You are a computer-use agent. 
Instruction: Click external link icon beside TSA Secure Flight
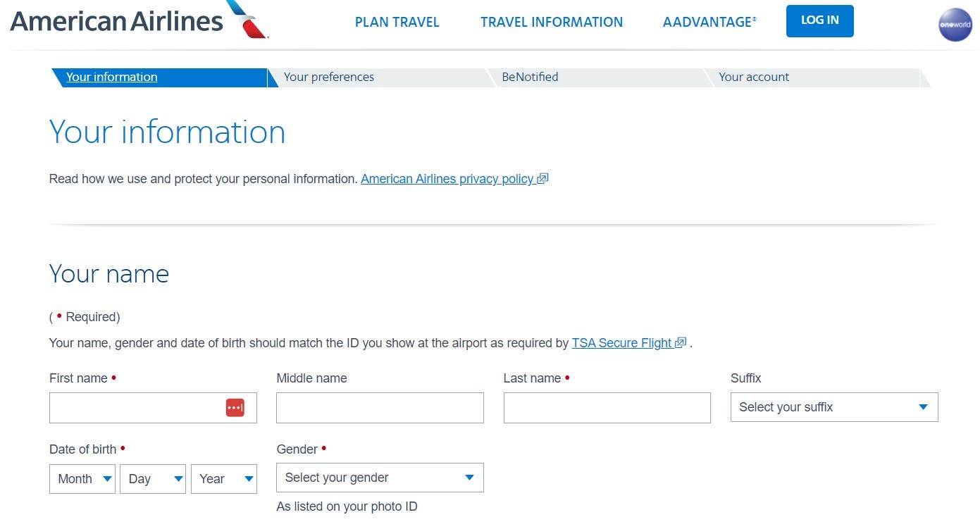681,343
